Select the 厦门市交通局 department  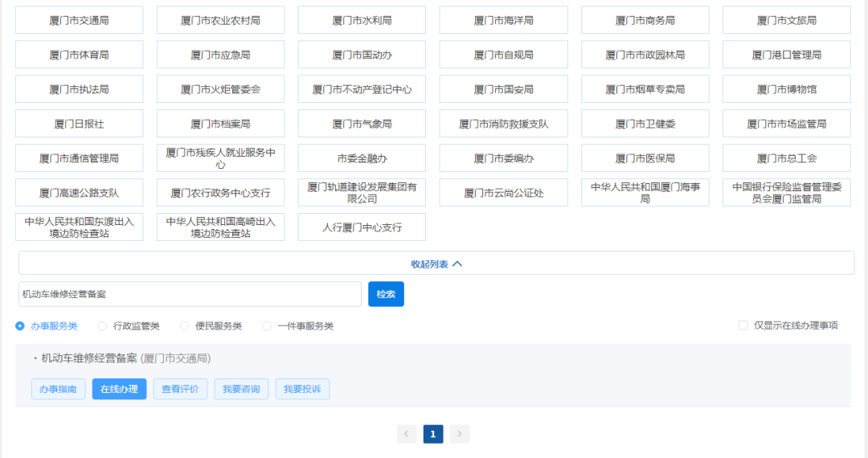pos(79,20)
